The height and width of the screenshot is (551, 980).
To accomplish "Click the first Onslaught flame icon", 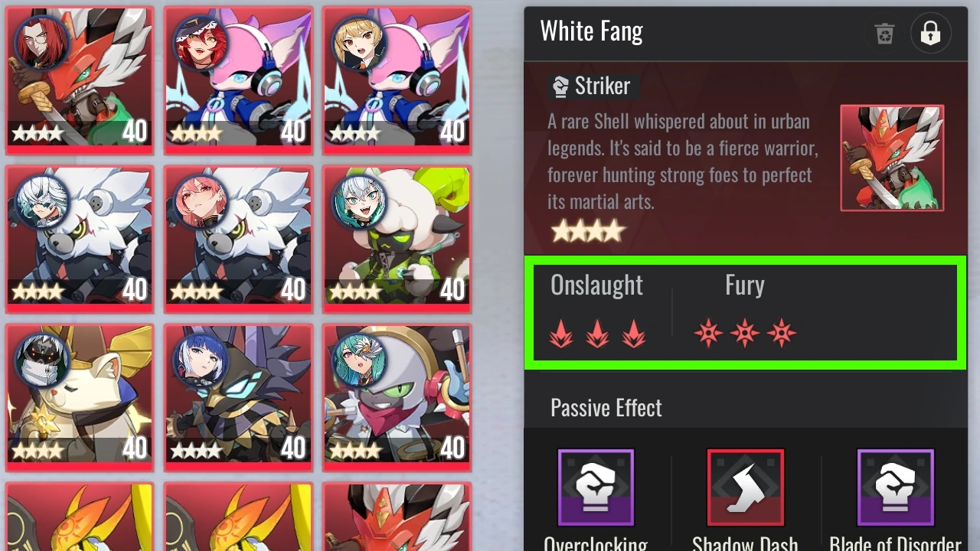I will 561,334.
